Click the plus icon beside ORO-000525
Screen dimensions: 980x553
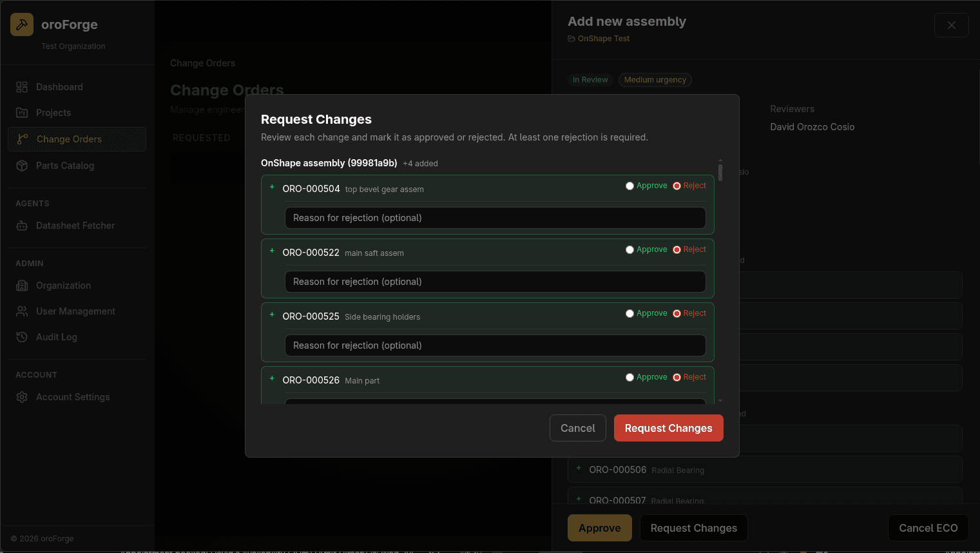click(x=272, y=315)
